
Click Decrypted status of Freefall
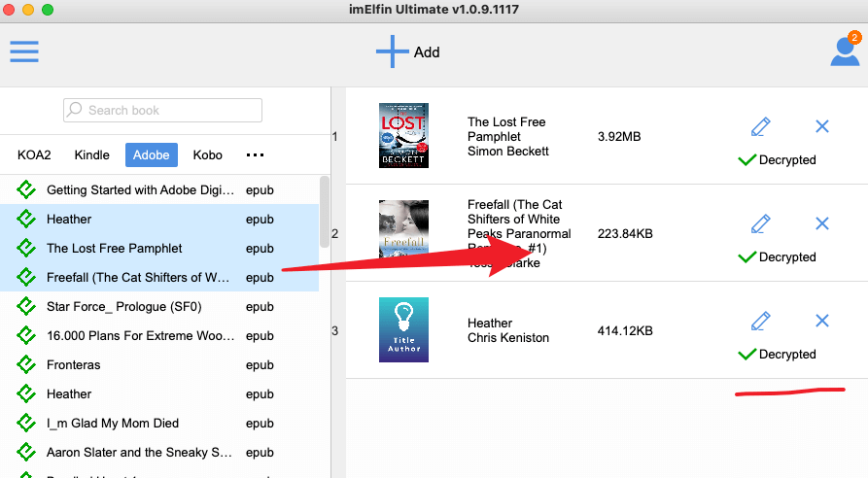pos(787,257)
